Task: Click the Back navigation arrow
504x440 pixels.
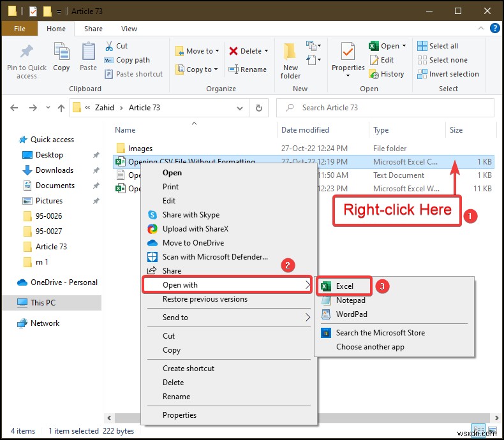Action: click(x=14, y=108)
